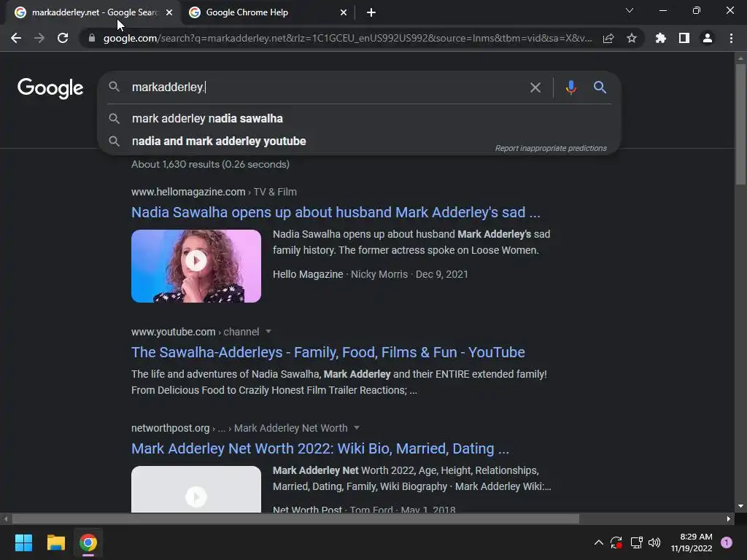
Task: Clear the search box text
Action: click(x=535, y=87)
